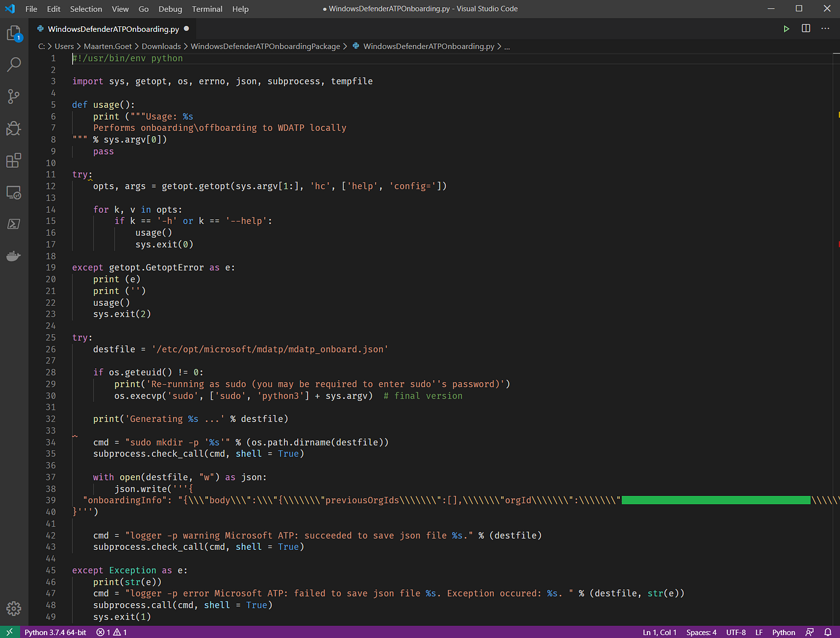Click the Python file icon on the editor tab
840x638 pixels.
tap(41, 29)
